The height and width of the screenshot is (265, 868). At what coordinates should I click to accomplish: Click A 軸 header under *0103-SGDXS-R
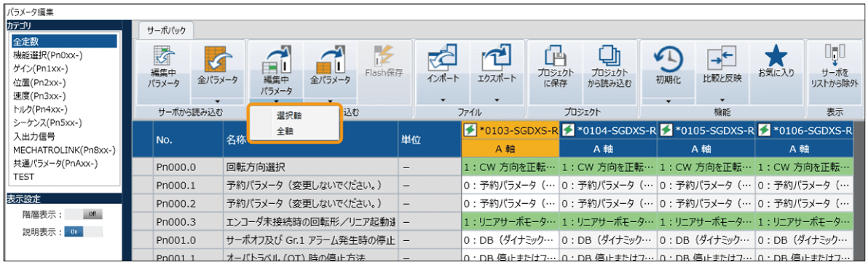(x=510, y=149)
